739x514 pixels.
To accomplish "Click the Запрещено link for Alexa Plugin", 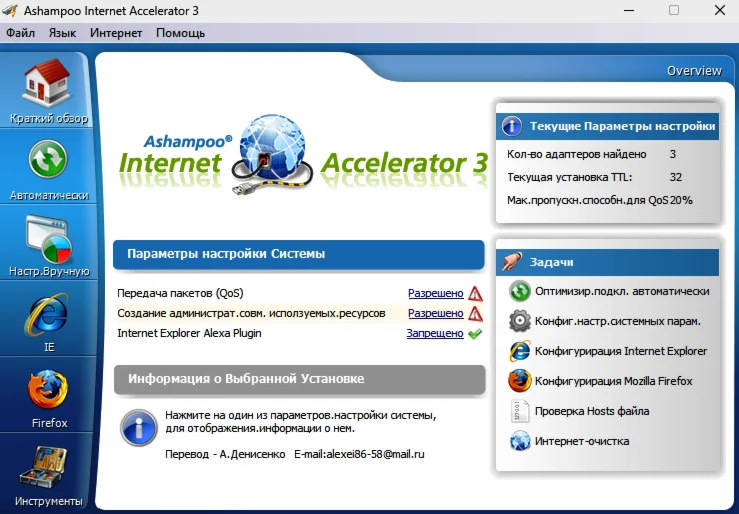I will point(435,334).
